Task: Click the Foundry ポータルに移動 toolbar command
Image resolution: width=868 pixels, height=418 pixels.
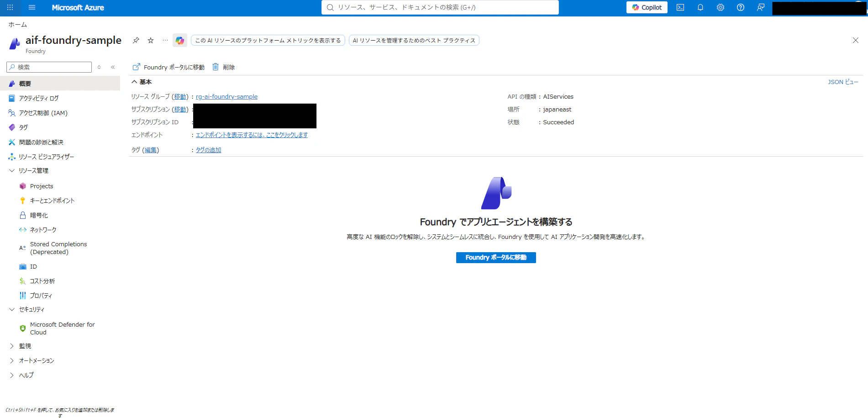Action: pyautogui.click(x=168, y=67)
